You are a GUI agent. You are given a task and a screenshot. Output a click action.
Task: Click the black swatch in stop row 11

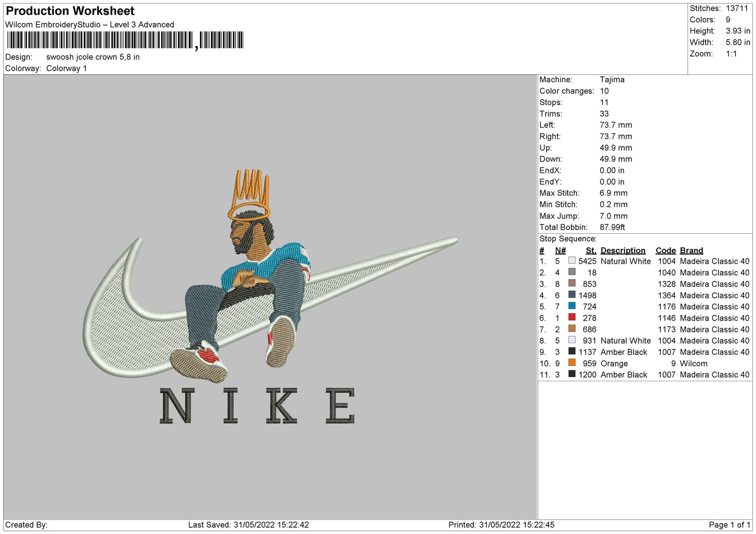click(x=572, y=374)
